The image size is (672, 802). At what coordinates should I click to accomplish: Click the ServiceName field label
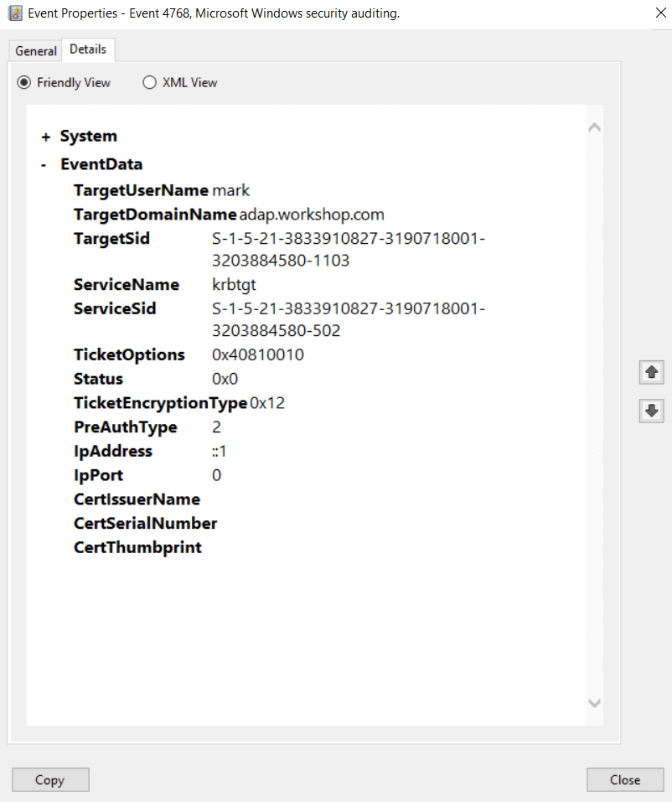(x=127, y=284)
